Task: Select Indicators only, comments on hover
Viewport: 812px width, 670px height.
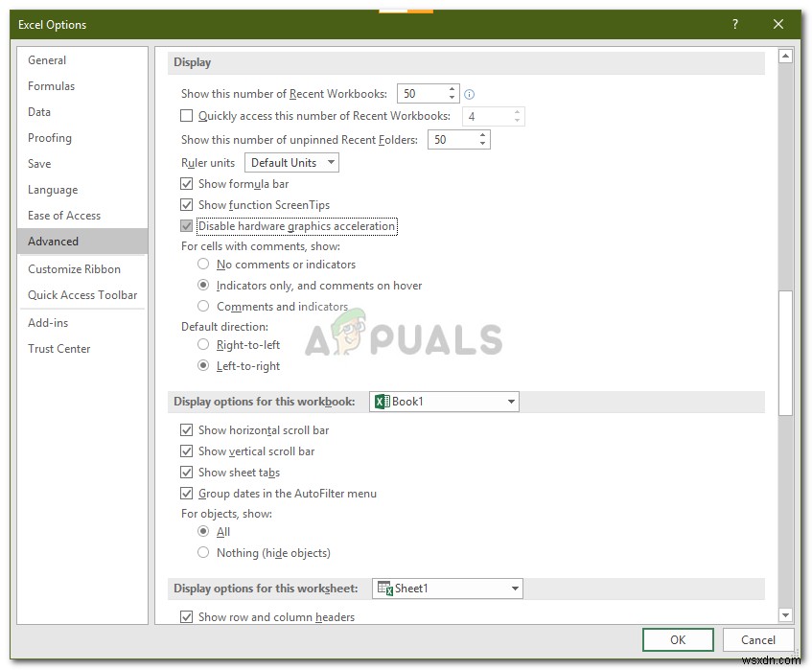Action: 203,286
